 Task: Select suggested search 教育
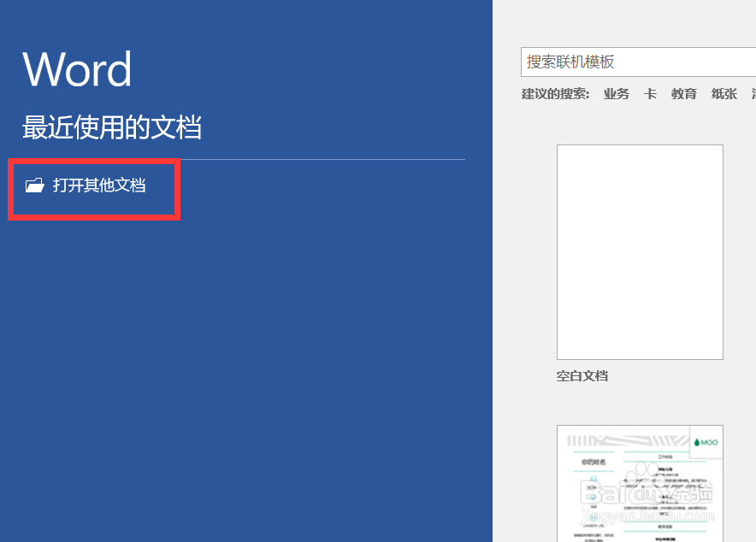pos(683,94)
